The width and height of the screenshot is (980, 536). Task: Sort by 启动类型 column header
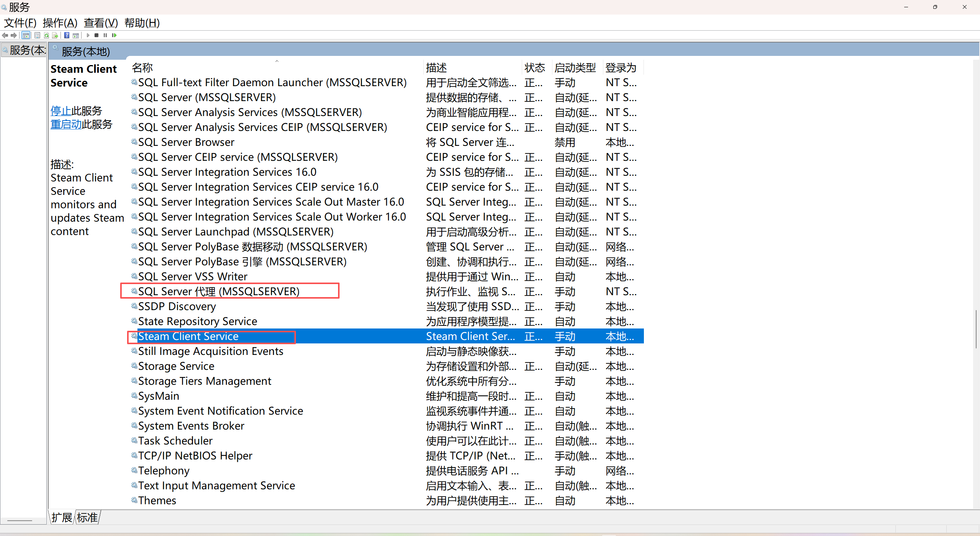(575, 68)
